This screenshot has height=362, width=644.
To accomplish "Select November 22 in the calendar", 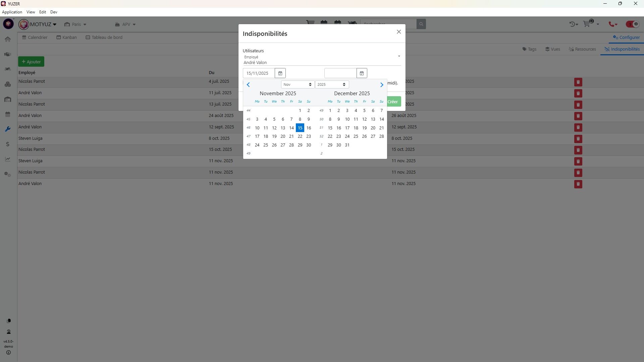I will [300, 136].
